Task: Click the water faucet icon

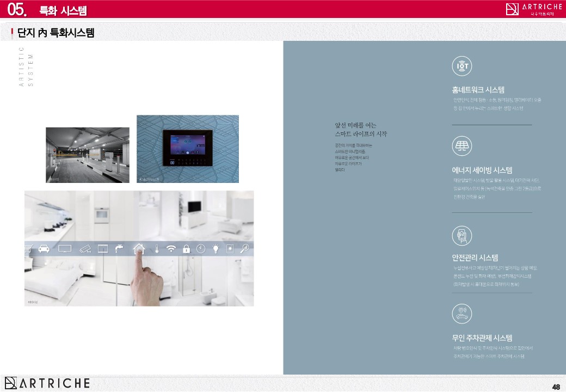Action: click(x=120, y=249)
